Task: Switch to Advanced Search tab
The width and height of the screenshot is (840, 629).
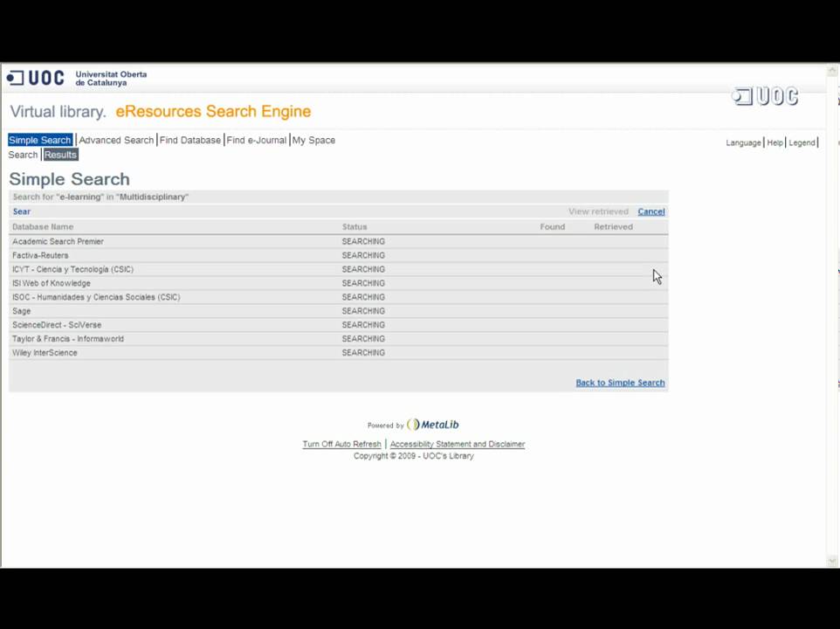Action: pyautogui.click(x=116, y=140)
